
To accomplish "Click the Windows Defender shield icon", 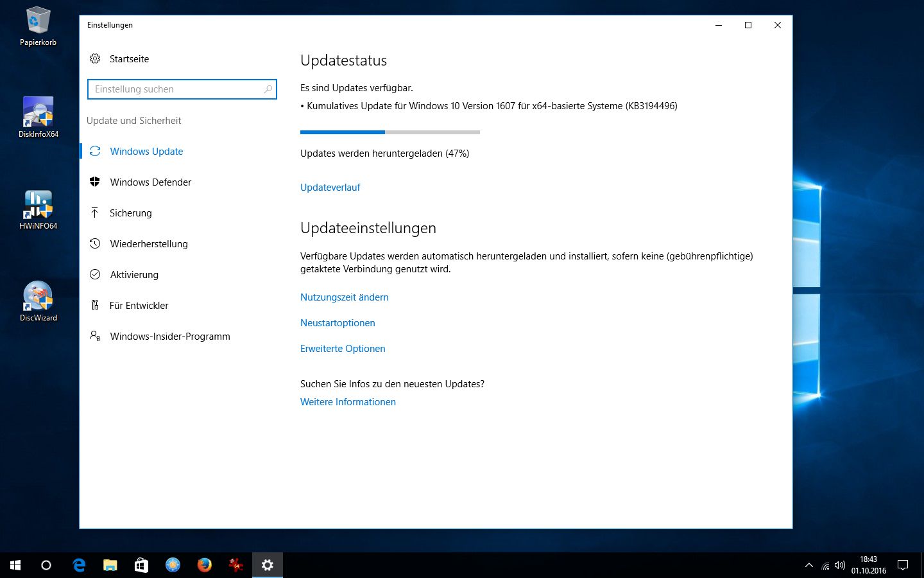I will pos(95,182).
